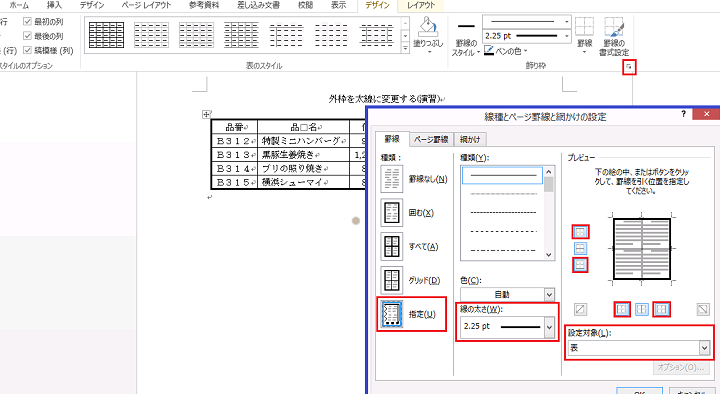Viewport: 720px width, 394px height.
Task: Select the 指定(U) custom border setting icon
Action: point(392,314)
